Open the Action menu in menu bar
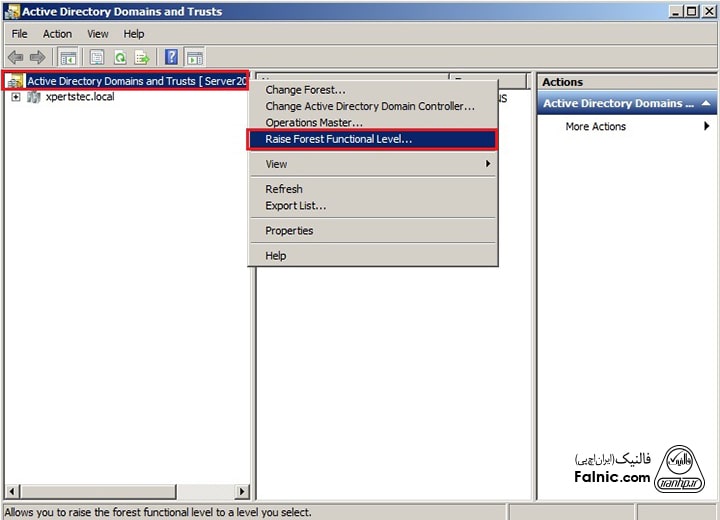The width and height of the screenshot is (720, 520). click(57, 34)
